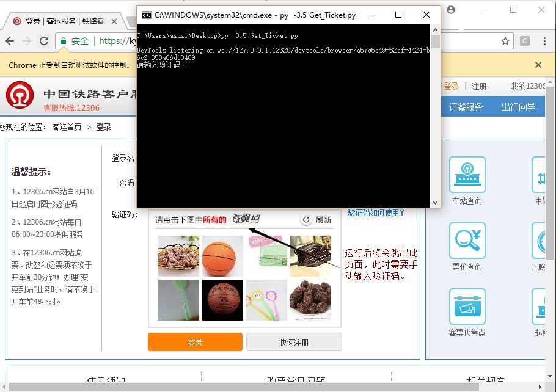The image size is (556, 392).
Task: Click the 快速注册 quick register button
Action: (x=294, y=342)
